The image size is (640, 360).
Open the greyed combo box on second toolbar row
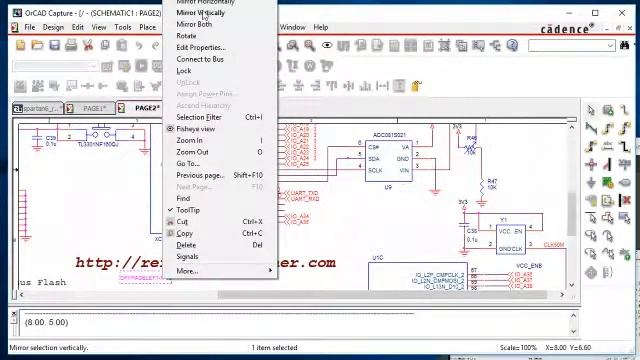point(56,66)
